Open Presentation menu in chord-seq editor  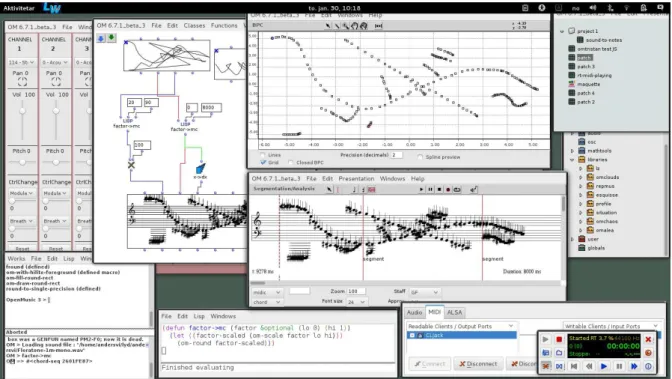356,178
